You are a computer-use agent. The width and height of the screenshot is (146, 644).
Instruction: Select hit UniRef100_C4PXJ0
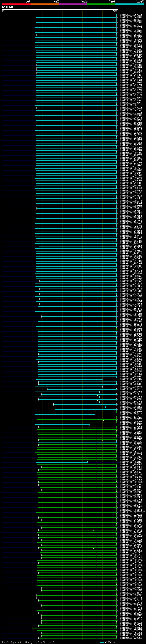[x=131, y=601]
